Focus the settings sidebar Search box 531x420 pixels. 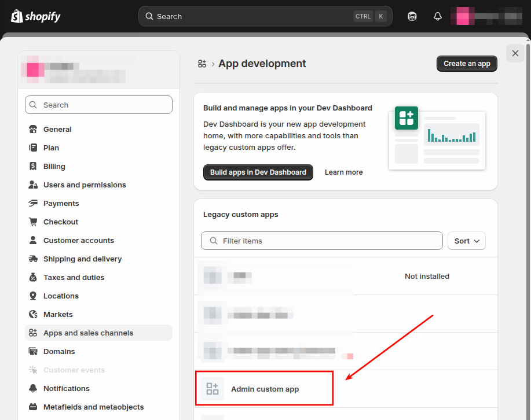[x=98, y=105]
